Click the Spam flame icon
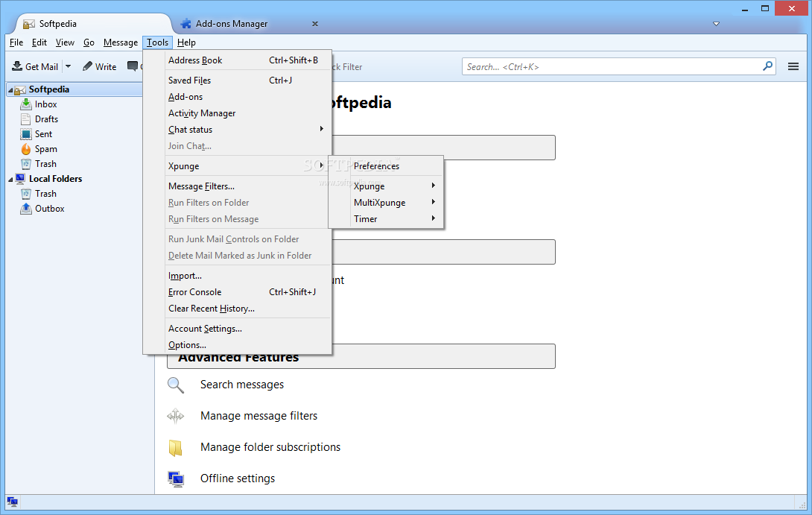 (26, 149)
